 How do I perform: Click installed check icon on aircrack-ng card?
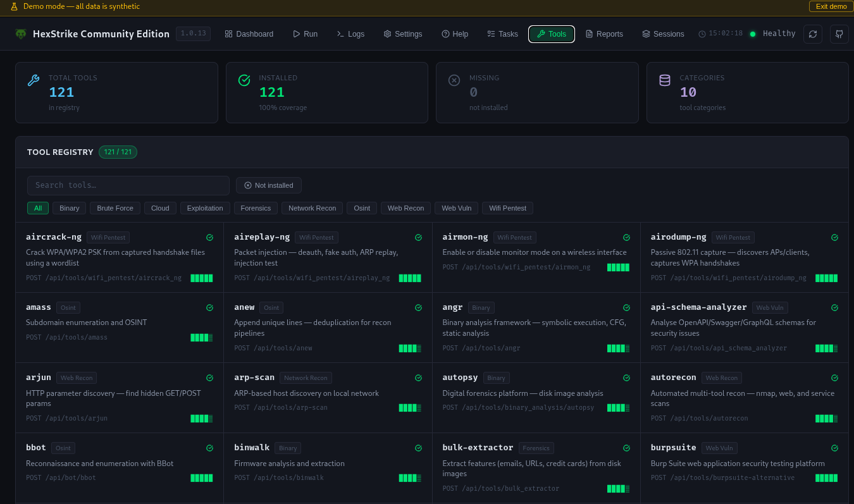coord(209,237)
